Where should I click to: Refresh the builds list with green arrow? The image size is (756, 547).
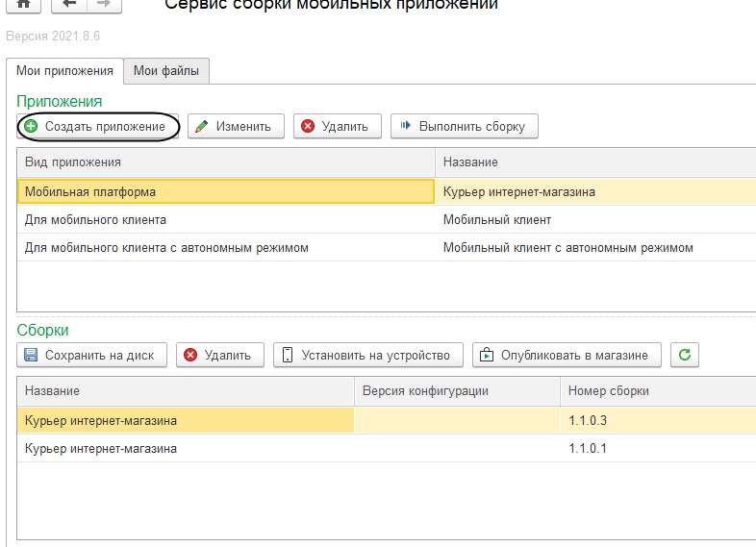pos(685,355)
